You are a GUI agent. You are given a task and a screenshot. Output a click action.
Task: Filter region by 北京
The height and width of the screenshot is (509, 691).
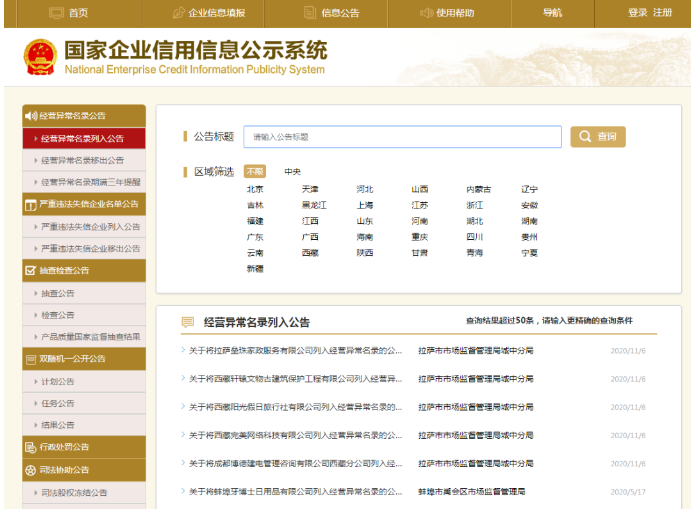click(x=255, y=189)
